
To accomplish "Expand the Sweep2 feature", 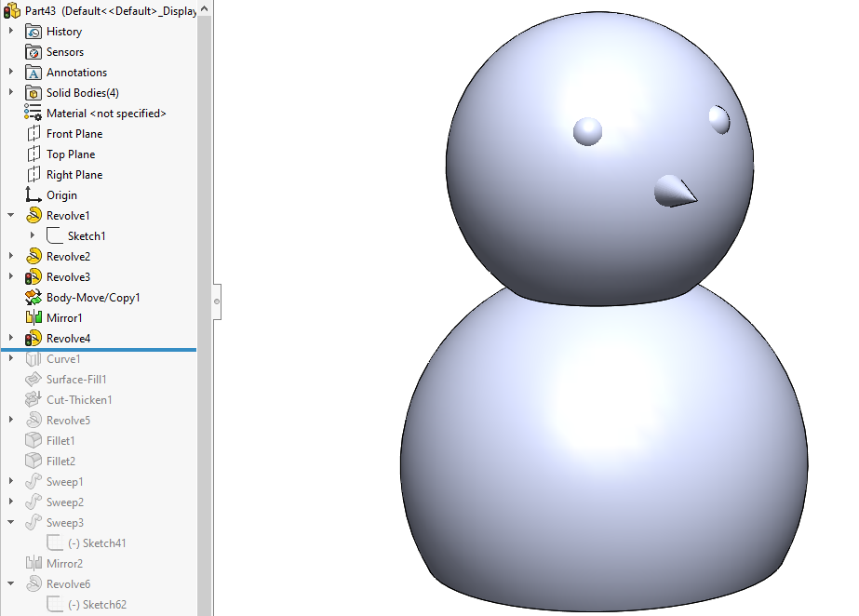I will 11,502.
